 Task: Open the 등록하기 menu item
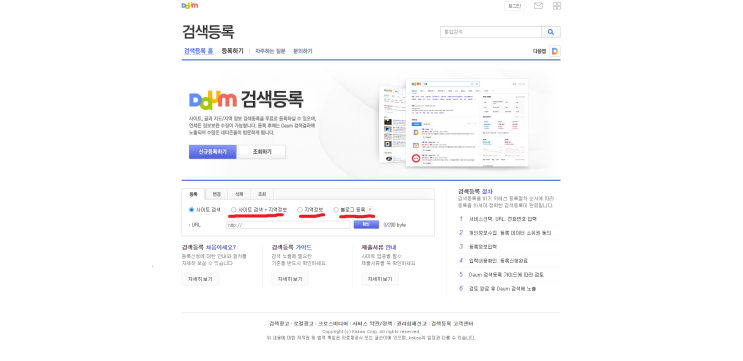pyautogui.click(x=232, y=51)
